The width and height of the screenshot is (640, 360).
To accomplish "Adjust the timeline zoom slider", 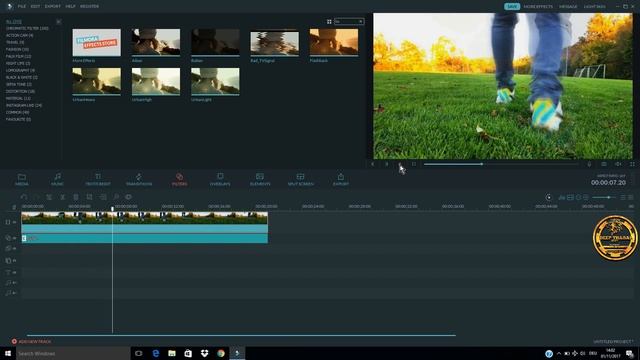I will coord(604,198).
